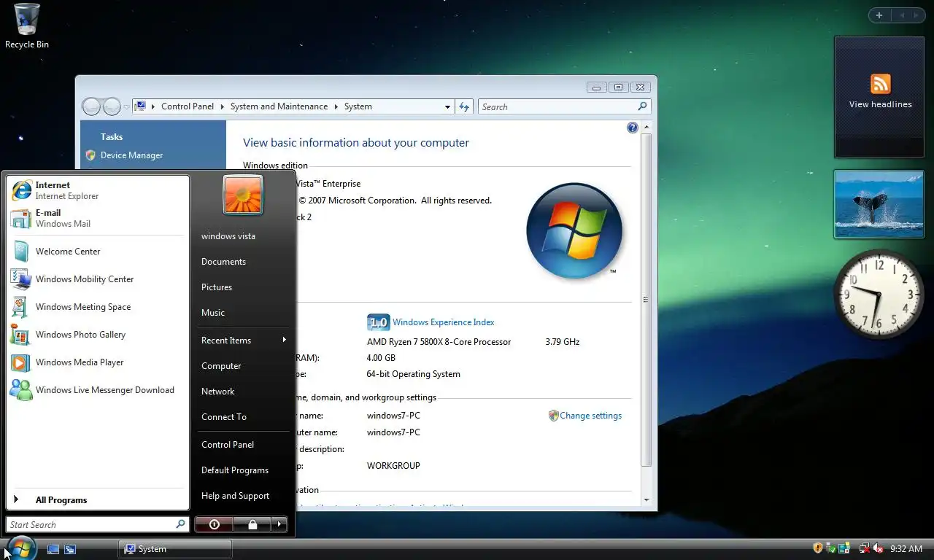Click the Windows Sidebar tray icon
The image size is (934, 560).
click(x=844, y=548)
